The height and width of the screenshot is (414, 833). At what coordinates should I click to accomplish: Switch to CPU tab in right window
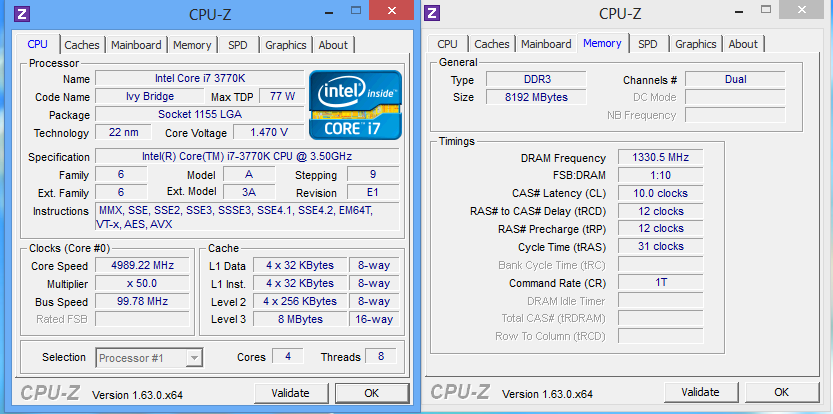447,44
